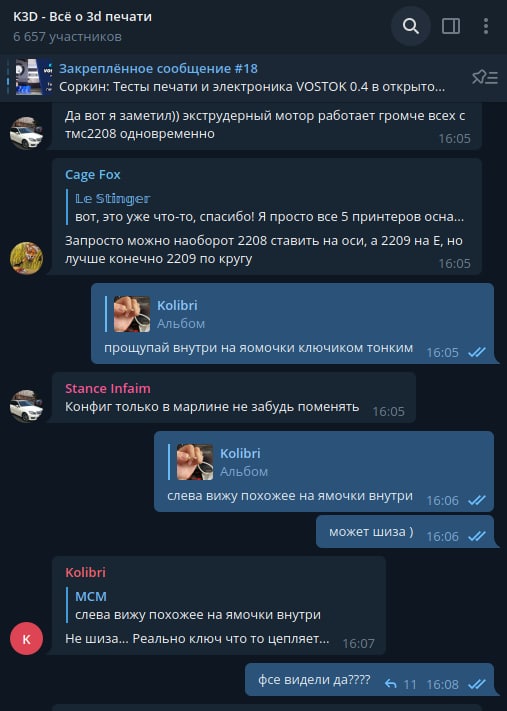Open search in the K3D chat
The width and height of the screenshot is (507, 711).
tap(410, 26)
